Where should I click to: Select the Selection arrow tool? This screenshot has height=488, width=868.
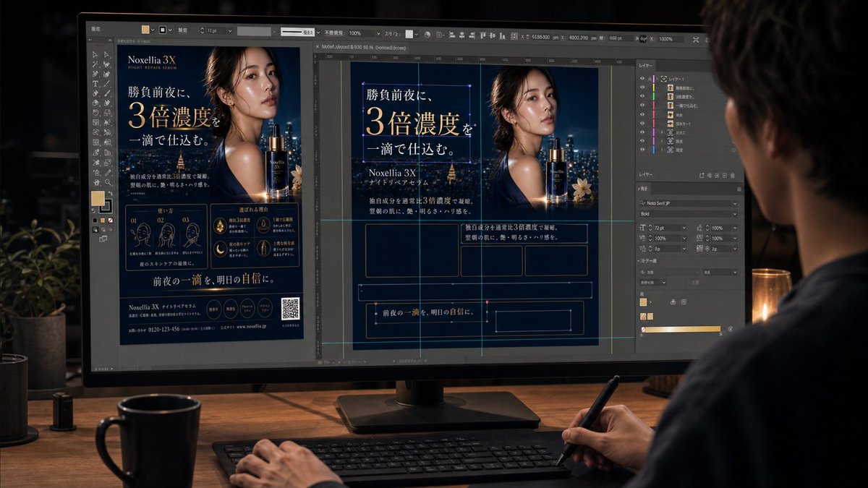coord(95,55)
